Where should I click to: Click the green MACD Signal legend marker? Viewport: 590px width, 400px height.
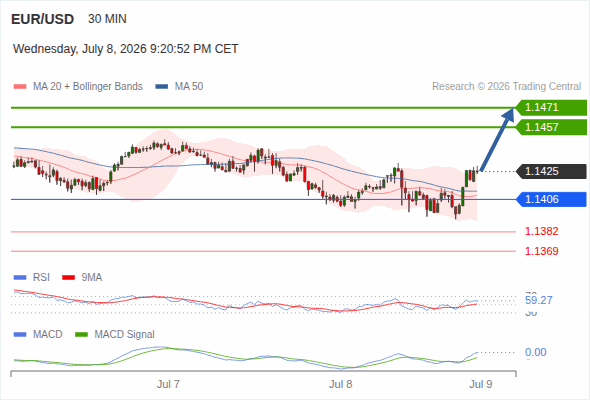(x=81, y=335)
